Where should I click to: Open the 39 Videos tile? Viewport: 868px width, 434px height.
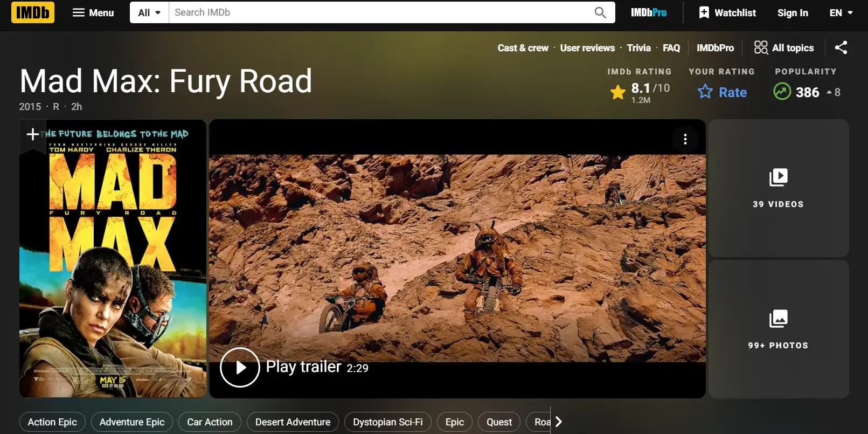[x=779, y=188]
